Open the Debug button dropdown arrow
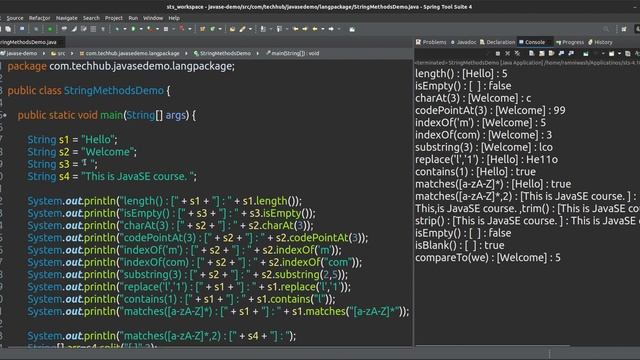640x360 pixels. click(x=125, y=29)
